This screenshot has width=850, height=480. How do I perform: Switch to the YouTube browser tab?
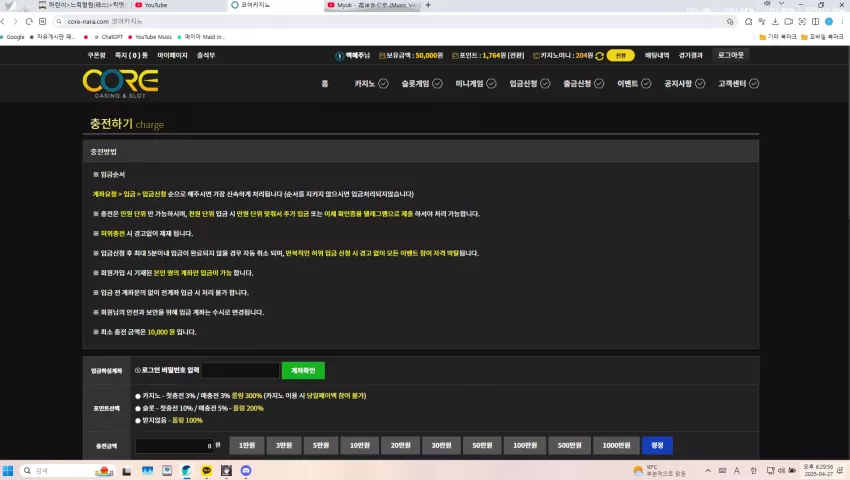(x=179, y=5)
